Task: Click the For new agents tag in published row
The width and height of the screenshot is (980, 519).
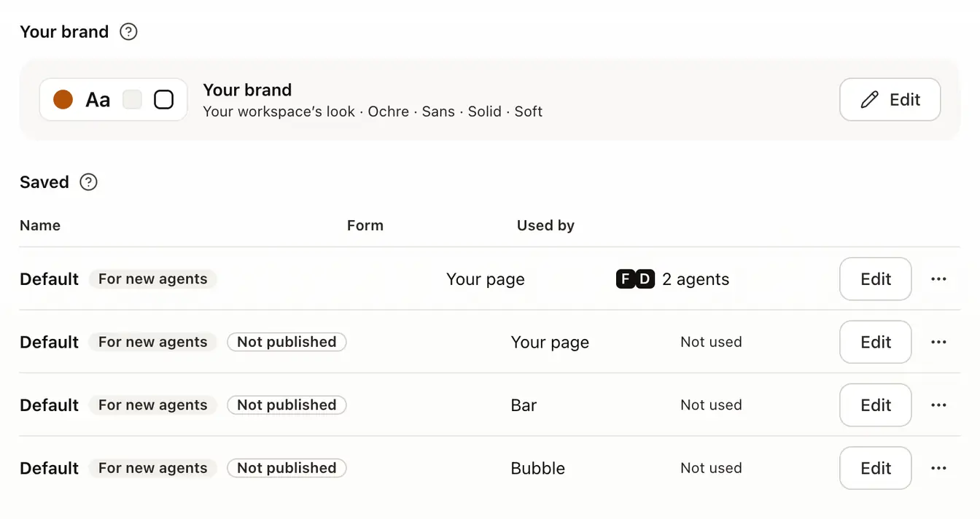Action: point(153,279)
